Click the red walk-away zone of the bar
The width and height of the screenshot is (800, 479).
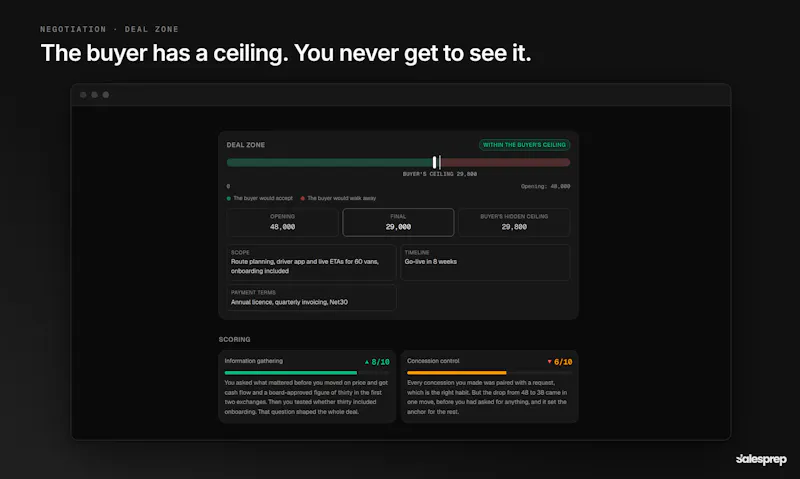pyautogui.click(x=506, y=162)
